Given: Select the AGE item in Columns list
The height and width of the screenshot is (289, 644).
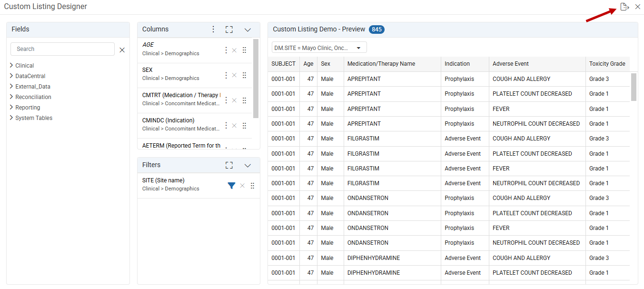Looking at the screenshot, I should [x=195, y=50].
